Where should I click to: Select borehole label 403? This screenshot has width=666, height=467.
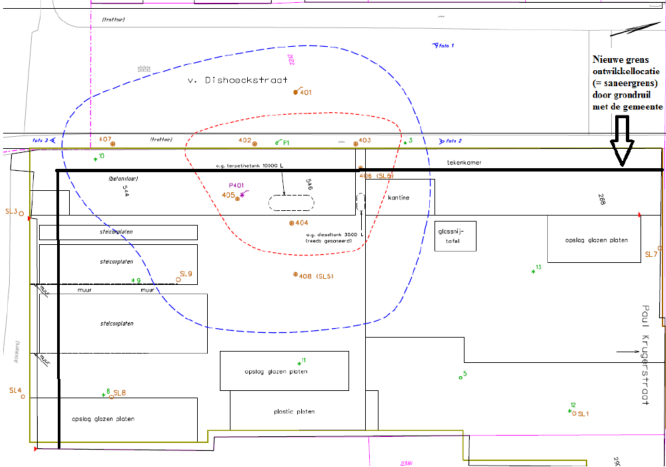[x=364, y=140]
